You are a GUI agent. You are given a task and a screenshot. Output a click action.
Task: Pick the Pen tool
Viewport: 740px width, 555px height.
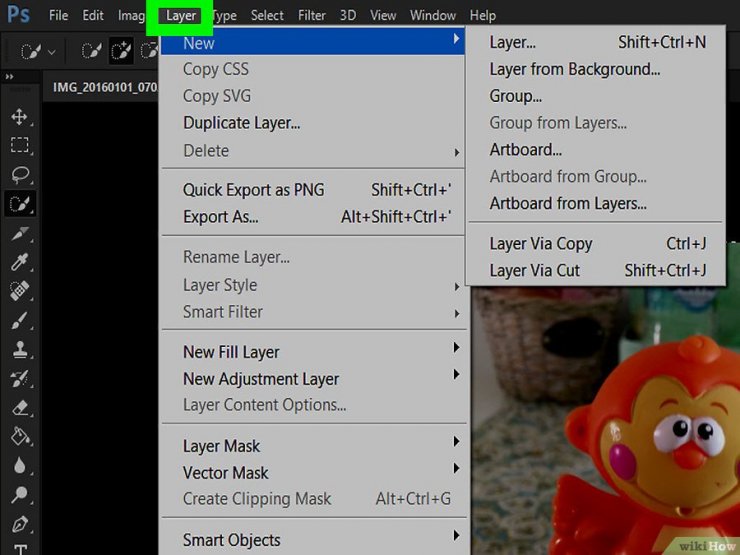(20, 523)
